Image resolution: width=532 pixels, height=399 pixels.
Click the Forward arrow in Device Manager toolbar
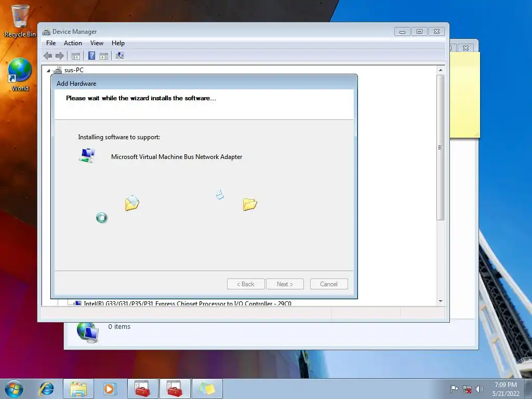click(x=60, y=56)
